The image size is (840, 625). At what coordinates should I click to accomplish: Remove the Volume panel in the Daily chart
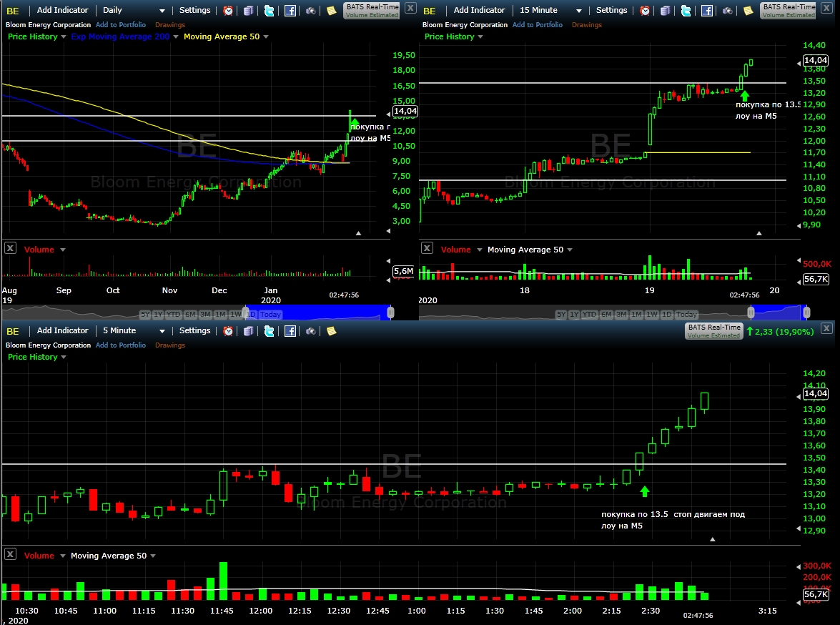10,248
